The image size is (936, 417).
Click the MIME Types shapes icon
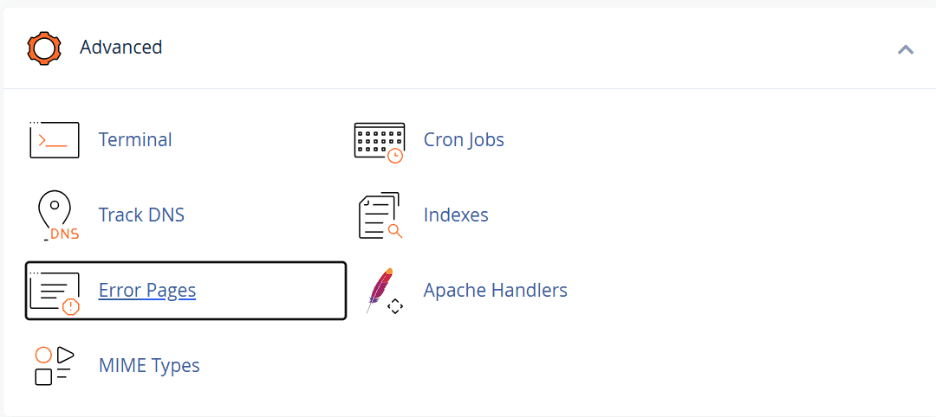point(54,366)
